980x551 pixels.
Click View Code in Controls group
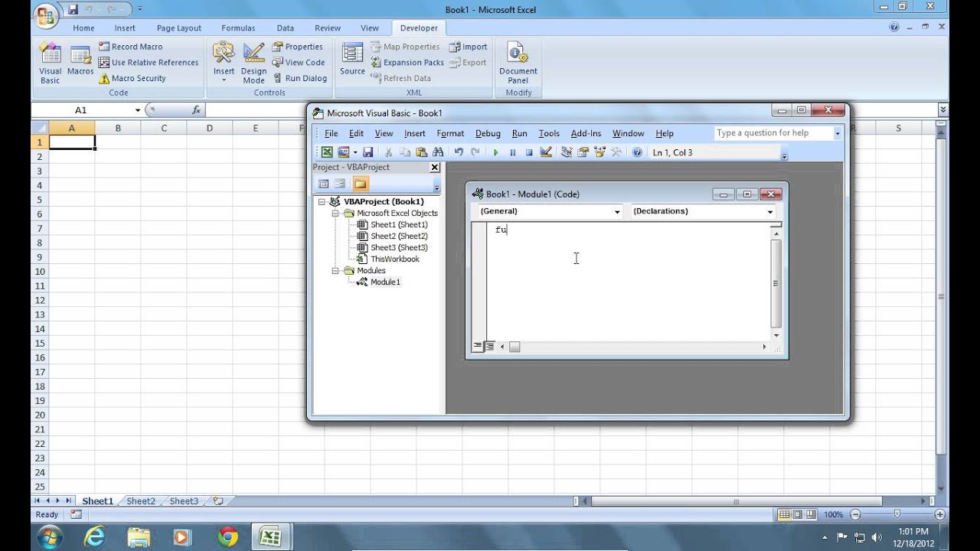pos(299,63)
